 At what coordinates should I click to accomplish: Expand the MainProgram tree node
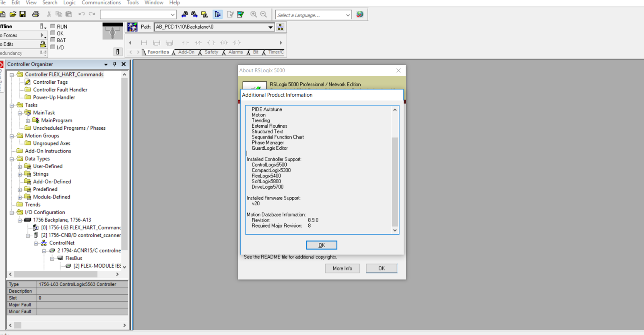click(28, 120)
